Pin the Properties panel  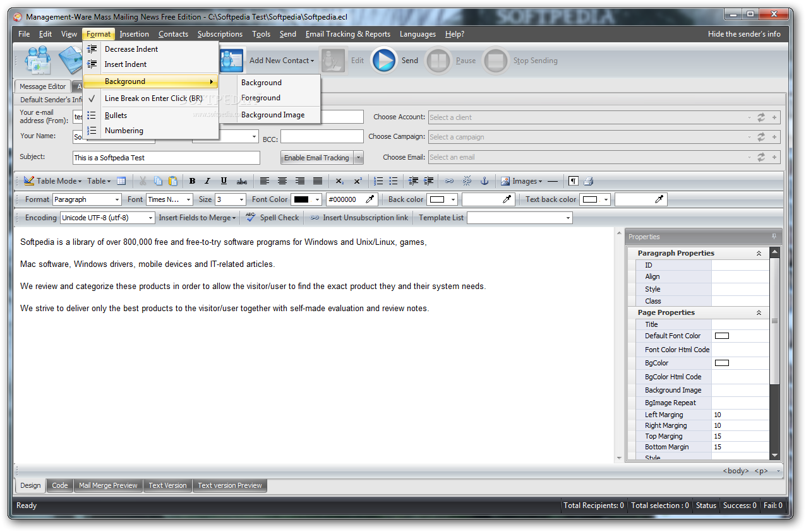coord(774,237)
